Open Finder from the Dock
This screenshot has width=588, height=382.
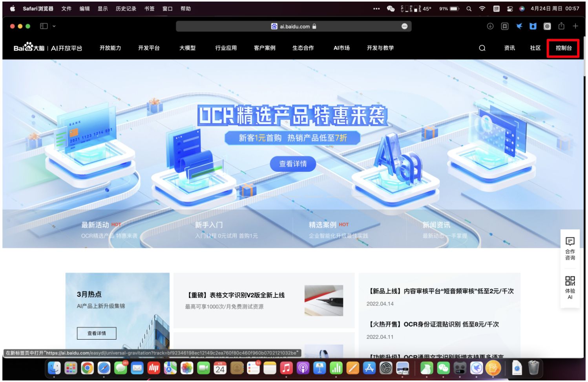54,368
